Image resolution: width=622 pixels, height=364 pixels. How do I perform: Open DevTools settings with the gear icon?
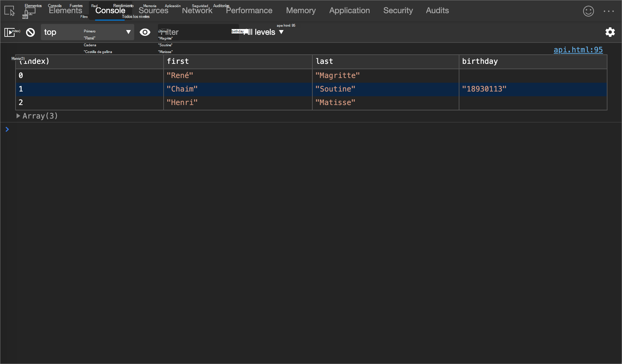click(610, 32)
